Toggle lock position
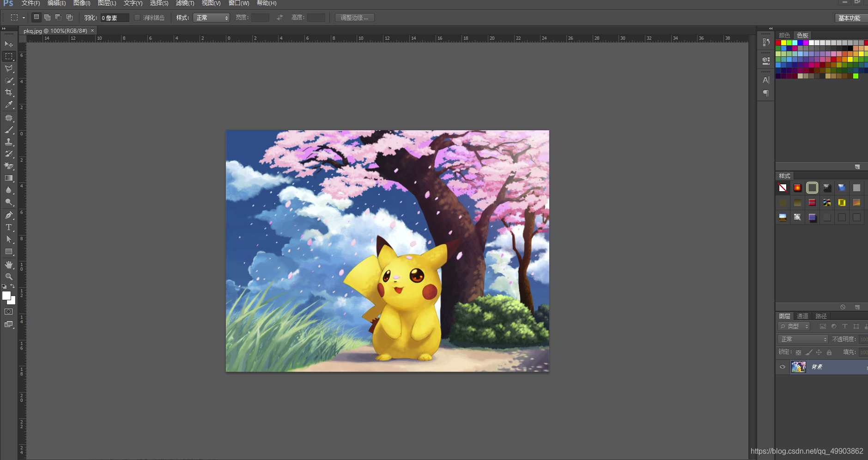Image resolution: width=868 pixels, height=460 pixels. pyautogui.click(x=819, y=352)
